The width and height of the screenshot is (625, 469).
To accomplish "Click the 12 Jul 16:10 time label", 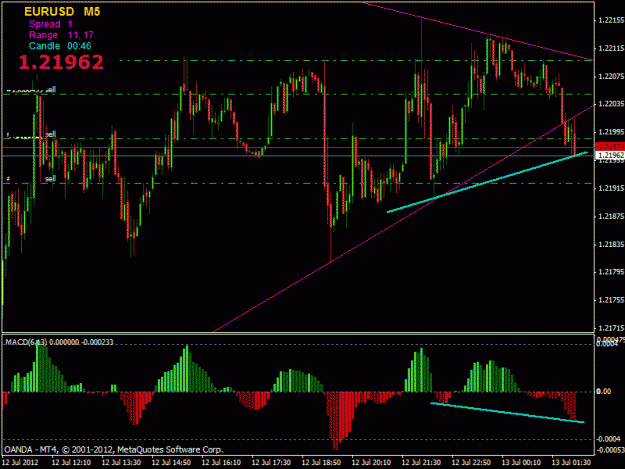I will [x=221, y=462].
